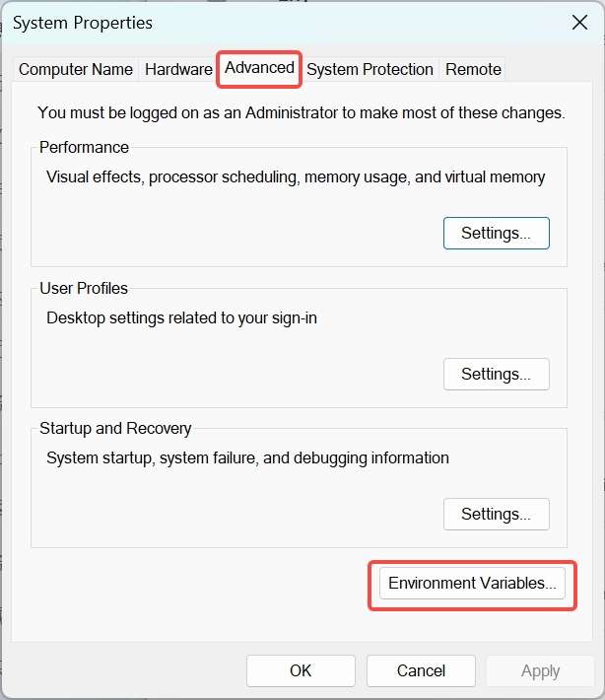Click the Administrator logon notice text

click(302, 113)
